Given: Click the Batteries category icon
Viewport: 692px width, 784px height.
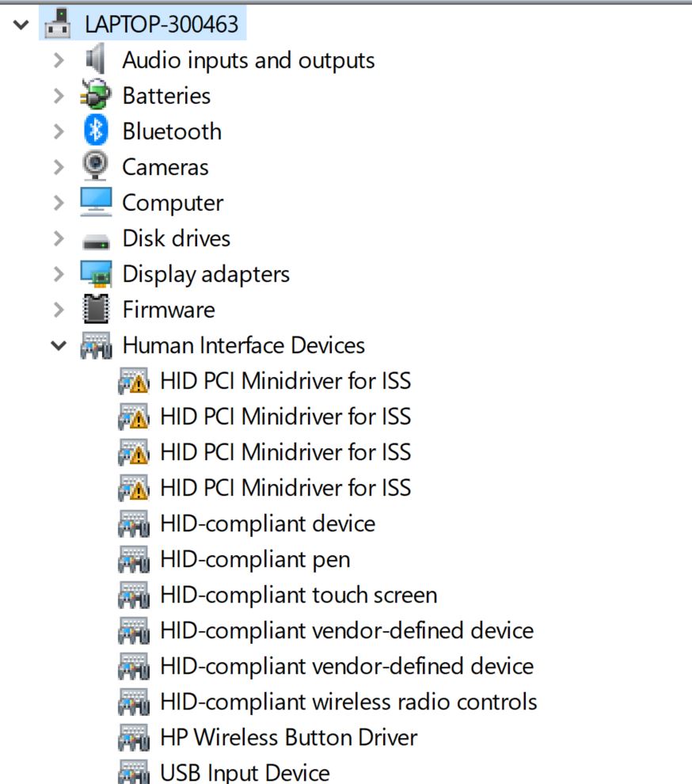Looking at the screenshot, I should point(96,95).
